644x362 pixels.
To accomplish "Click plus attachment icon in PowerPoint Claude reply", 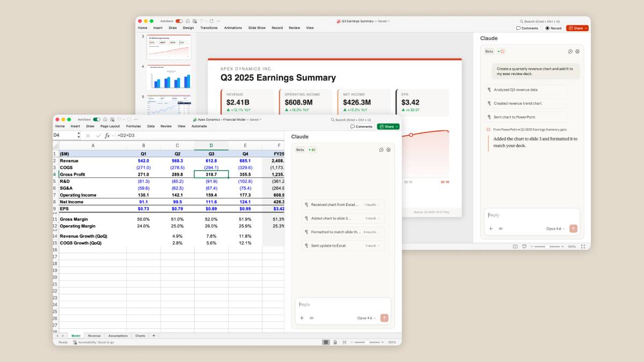I will pyautogui.click(x=491, y=228).
